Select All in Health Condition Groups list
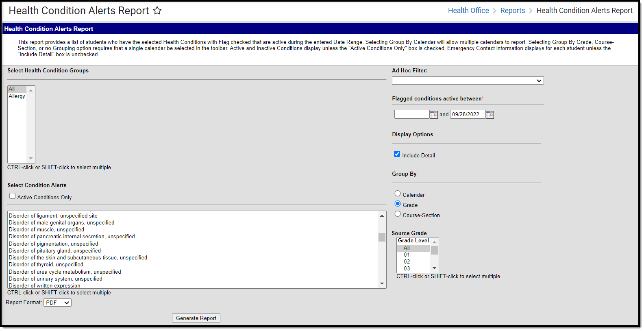This screenshot has height=331, width=644. [x=17, y=89]
